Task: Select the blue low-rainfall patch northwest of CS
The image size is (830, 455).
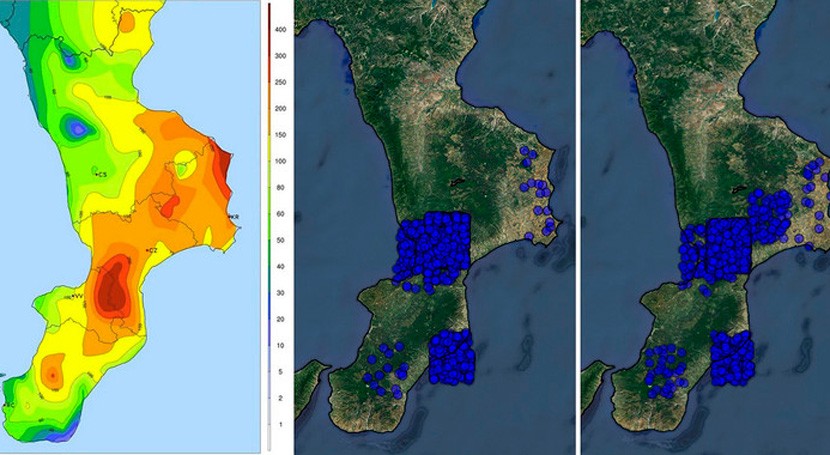Action: [x=77, y=127]
